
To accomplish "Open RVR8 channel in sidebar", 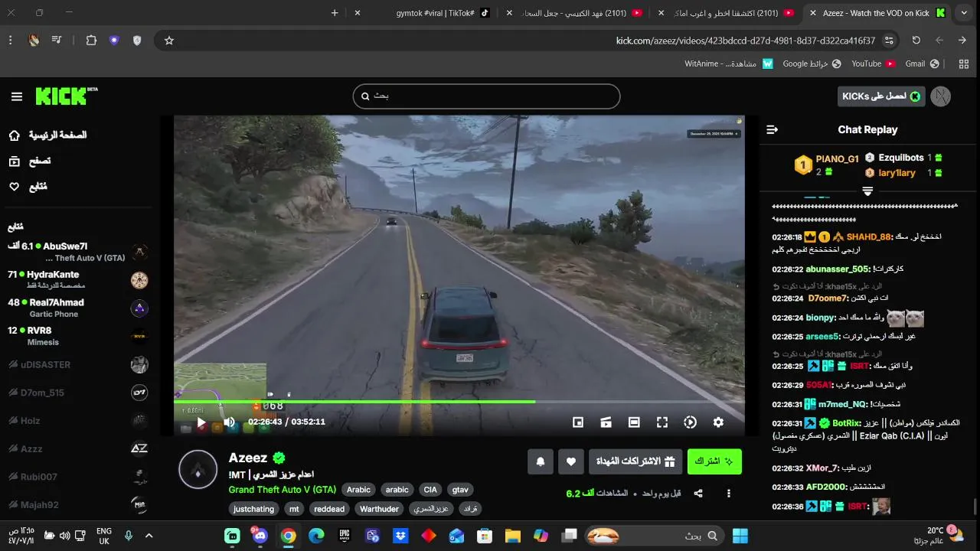I will tap(77, 336).
